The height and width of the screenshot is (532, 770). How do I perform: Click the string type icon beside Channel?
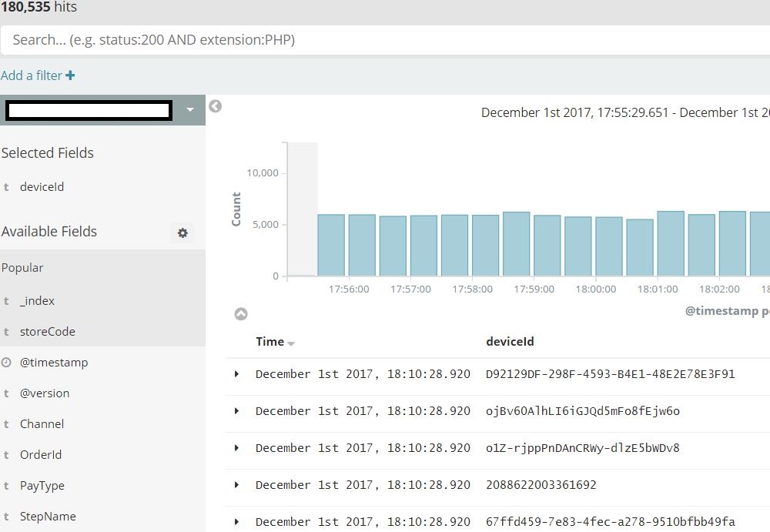(x=6, y=424)
